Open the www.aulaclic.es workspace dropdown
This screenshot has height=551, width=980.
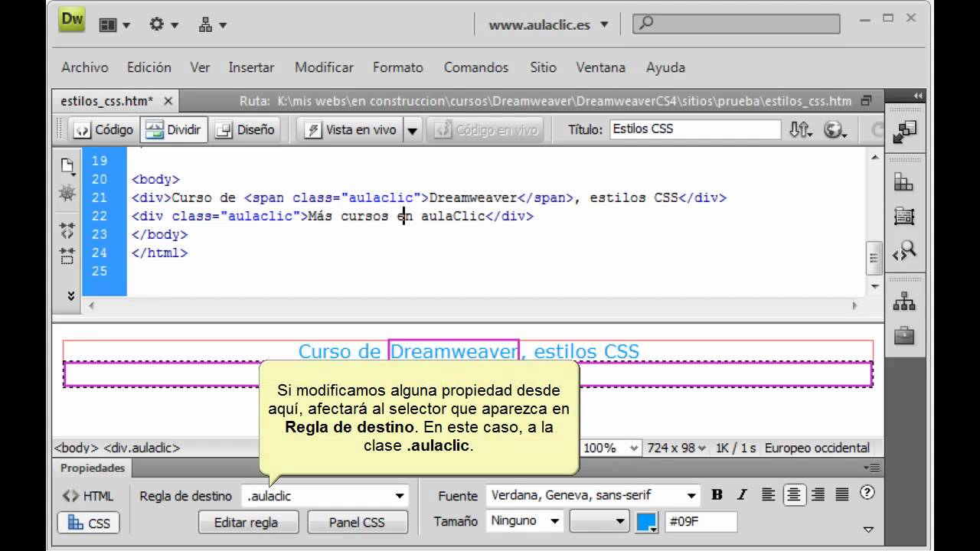(x=549, y=24)
